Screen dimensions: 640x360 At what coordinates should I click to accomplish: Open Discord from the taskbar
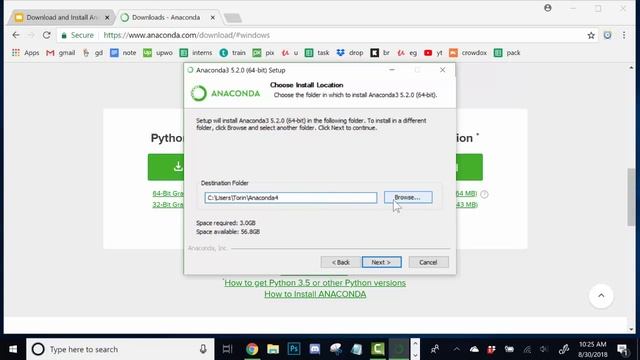315,349
